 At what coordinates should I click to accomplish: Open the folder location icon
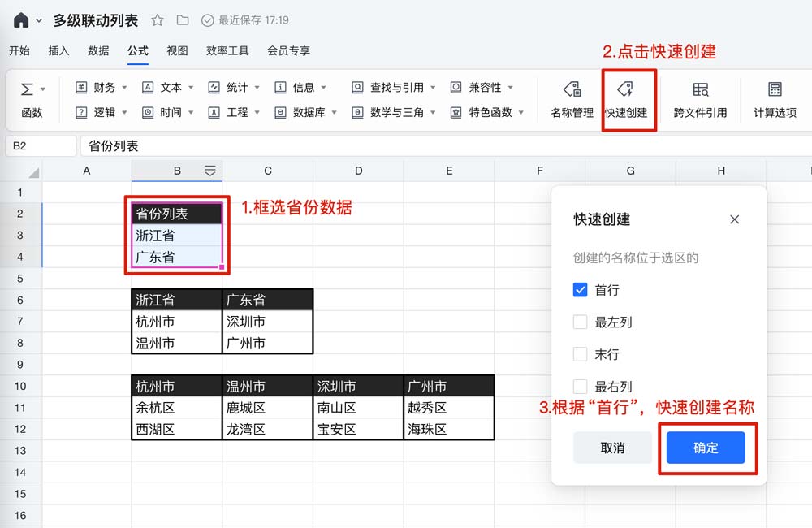pyautogui.click(x=183, y=20)
